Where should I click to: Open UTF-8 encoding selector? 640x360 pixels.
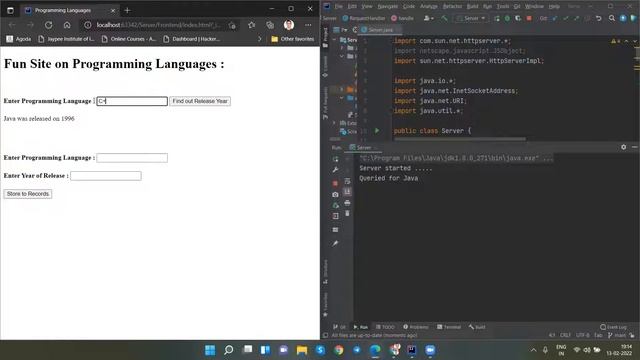coord(582,336)
